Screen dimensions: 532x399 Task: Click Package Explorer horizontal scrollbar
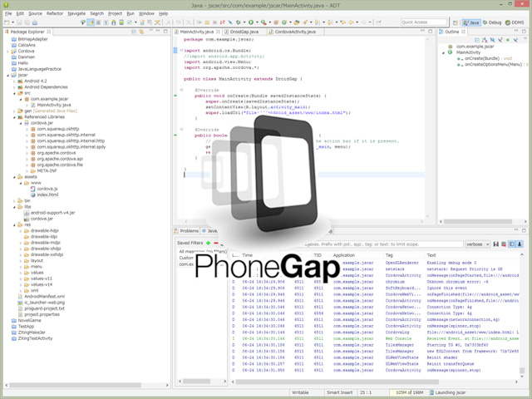[x=76, y=385]
